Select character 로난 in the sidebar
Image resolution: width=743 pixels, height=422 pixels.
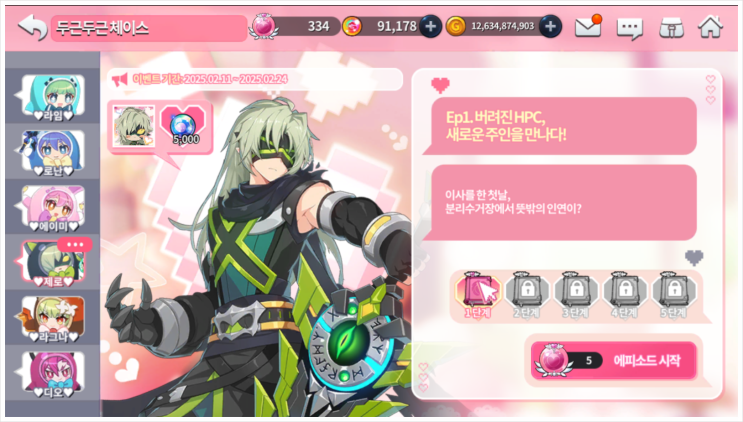(53, 152)
